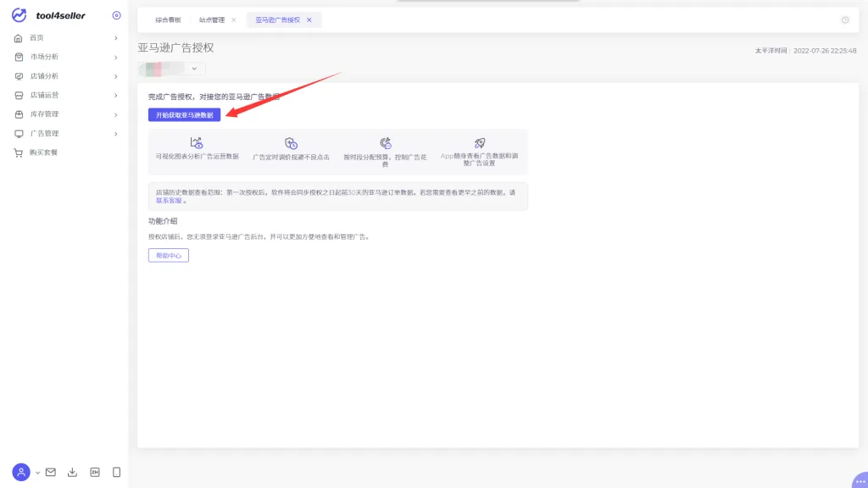Open the store selector dropdown
Image resolution: width=868 pixels, height=488 pixels.
pyautogui.click(x=171, y=69)
